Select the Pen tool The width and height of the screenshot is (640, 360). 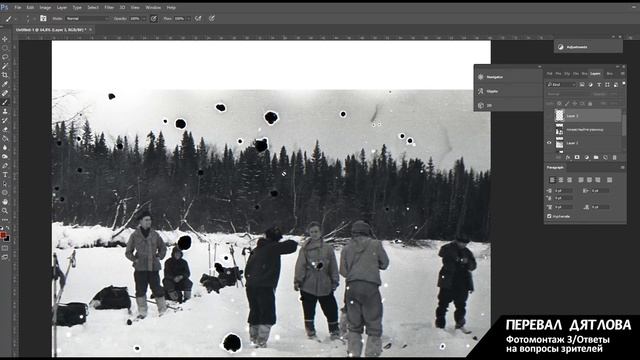(5, 166)
